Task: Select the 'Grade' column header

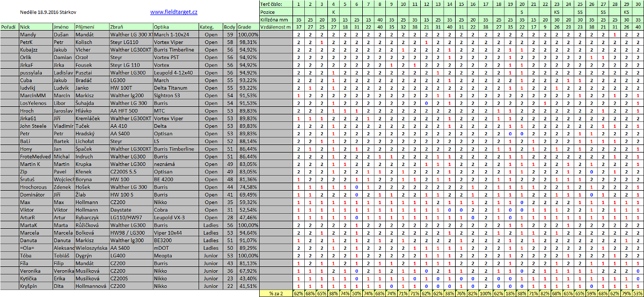Action: click(245, 26)
